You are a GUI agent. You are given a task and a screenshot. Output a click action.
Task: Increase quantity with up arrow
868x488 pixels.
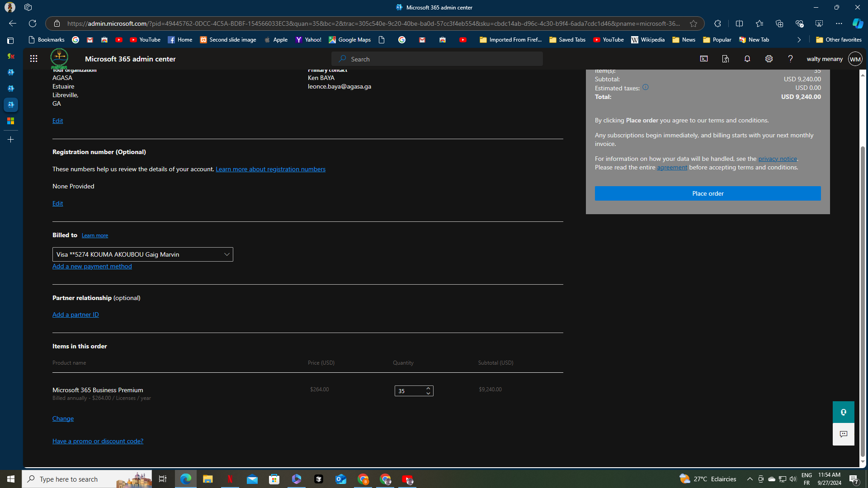428,388
